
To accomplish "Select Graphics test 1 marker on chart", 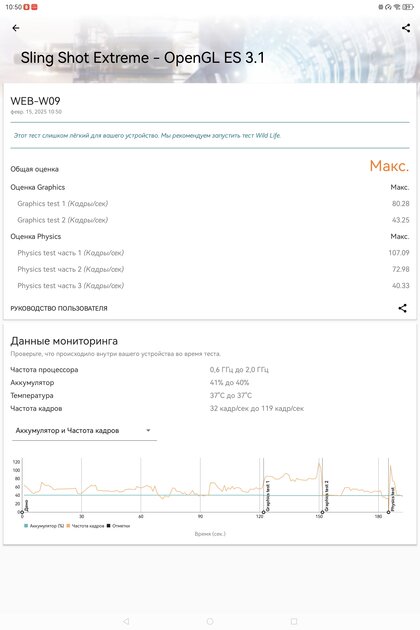I will pyautogui.click(x=264, y=512).
